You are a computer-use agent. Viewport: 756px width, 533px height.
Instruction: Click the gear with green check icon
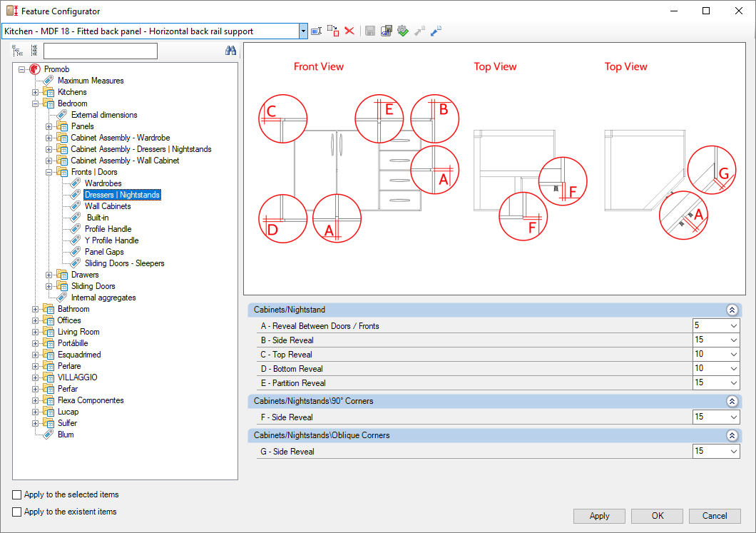(x=403, y=31)
